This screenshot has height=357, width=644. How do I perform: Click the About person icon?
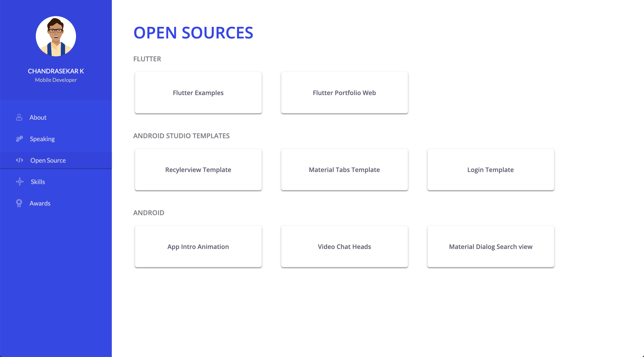coord(19,117)
